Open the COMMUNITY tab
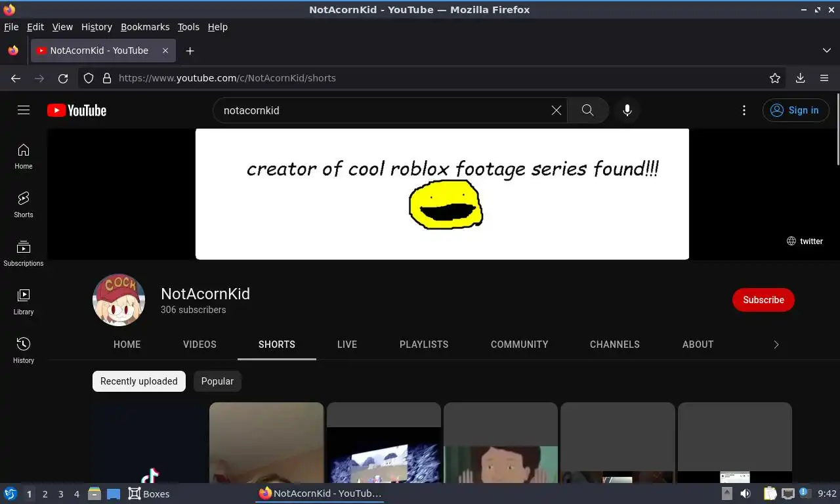 [x=520, y=345]
